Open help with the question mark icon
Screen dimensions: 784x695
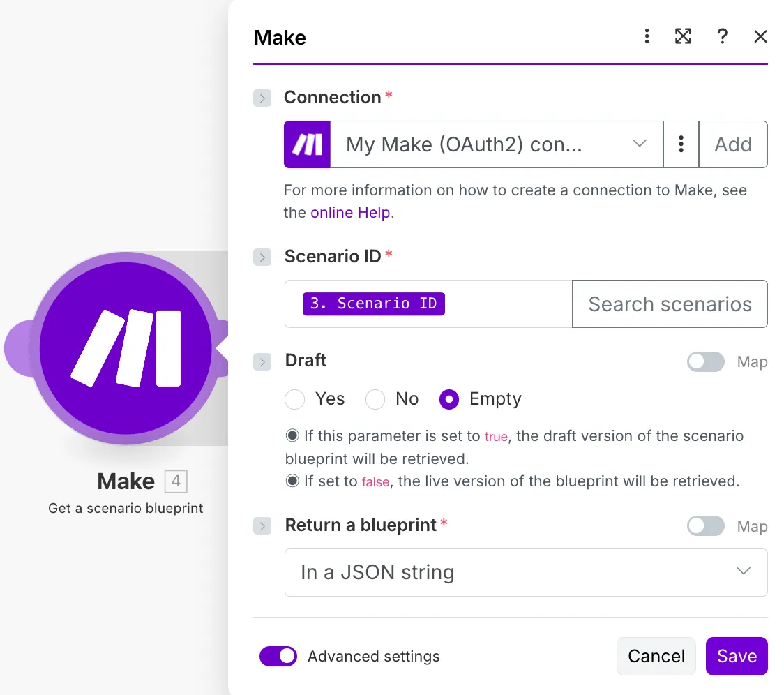pyautogui.click(x=722, y=36)
